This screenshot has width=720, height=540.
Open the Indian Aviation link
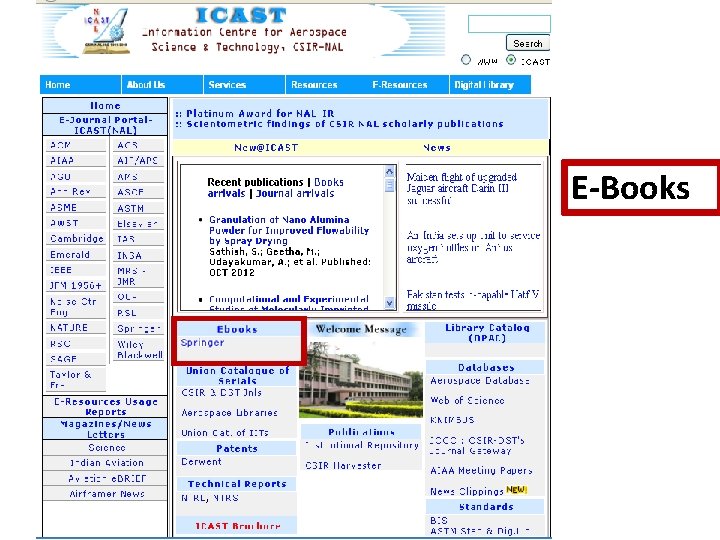[105, 463]
